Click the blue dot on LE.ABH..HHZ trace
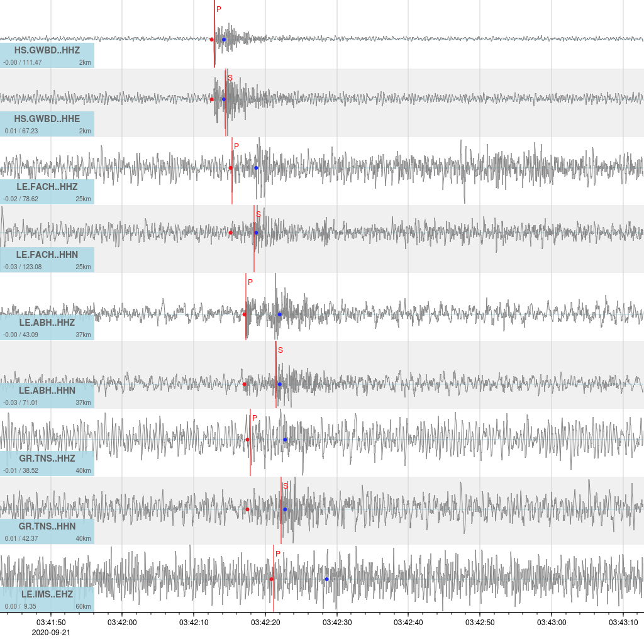The image size is (644, 644). point(280,314)
